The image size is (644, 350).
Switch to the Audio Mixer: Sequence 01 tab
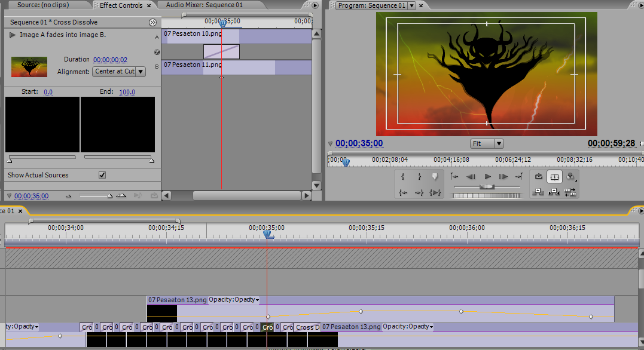coord(205,5)
